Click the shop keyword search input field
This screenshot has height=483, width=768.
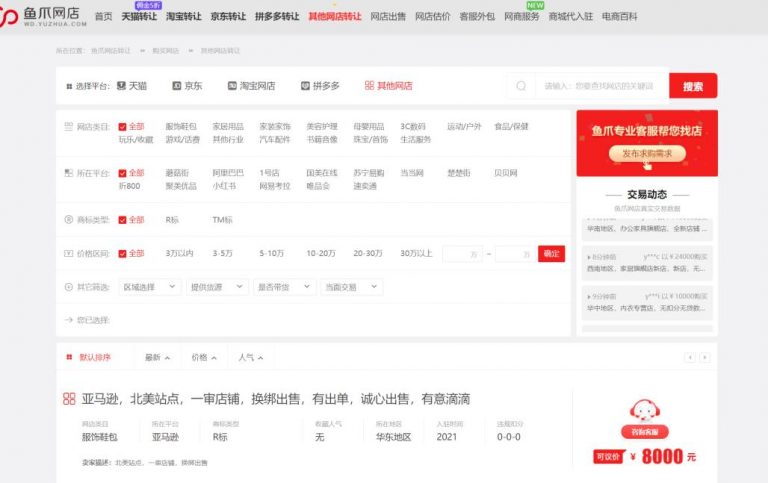[600, 86]
